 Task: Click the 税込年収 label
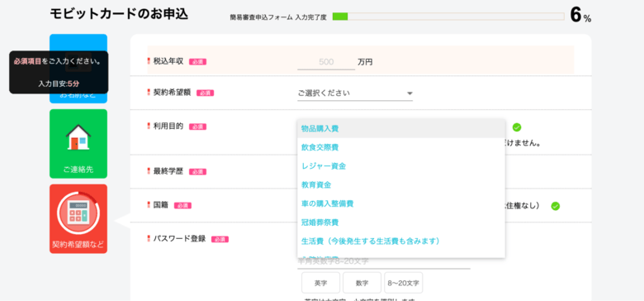(x=168, y=62)
